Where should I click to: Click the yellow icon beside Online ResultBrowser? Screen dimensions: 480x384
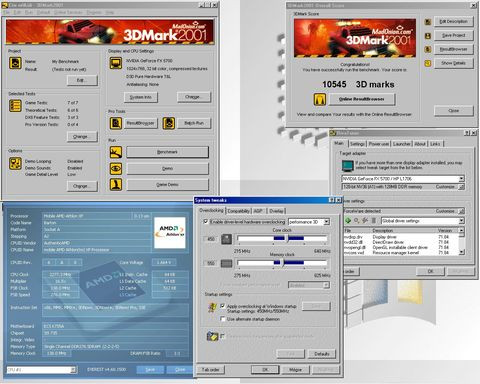[x=319, y=99]
